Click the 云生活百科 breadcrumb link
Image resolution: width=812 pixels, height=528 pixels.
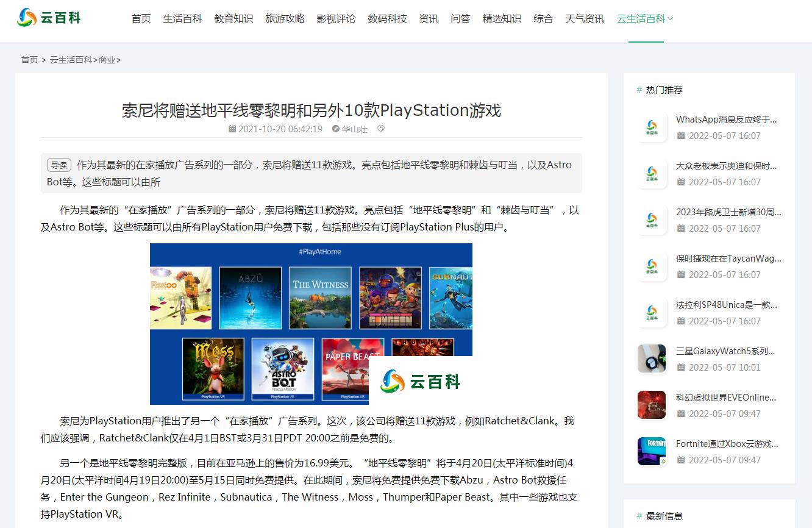tap(71, 60)
